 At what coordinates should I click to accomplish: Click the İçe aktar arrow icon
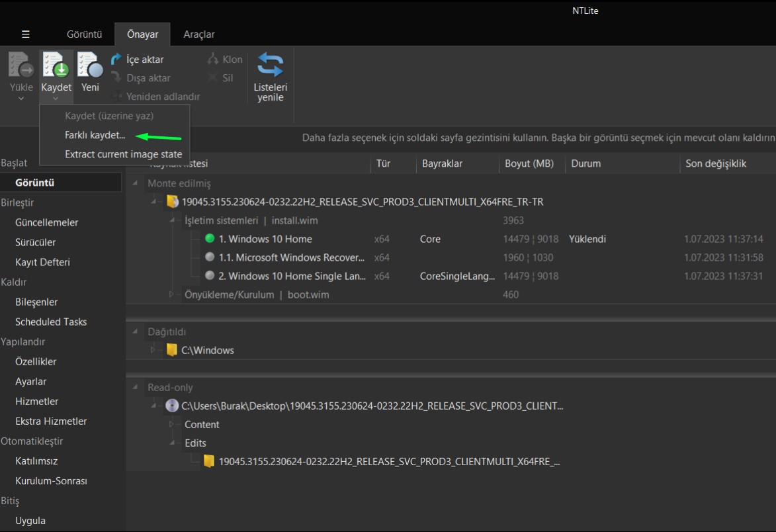(x=116, y=60)
